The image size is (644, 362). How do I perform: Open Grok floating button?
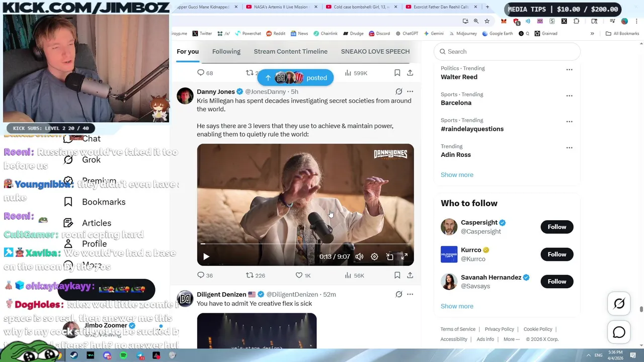point(619,303)
